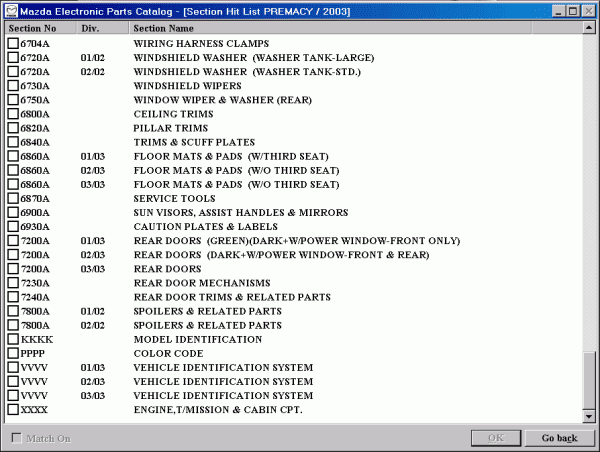This screenshot has width=600, height=452.
Task: Toggle the Match On checkbox
Action: tap(16, 438)
